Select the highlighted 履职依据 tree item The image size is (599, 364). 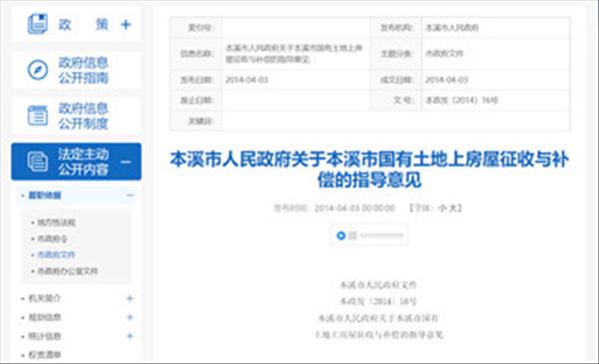45,195
